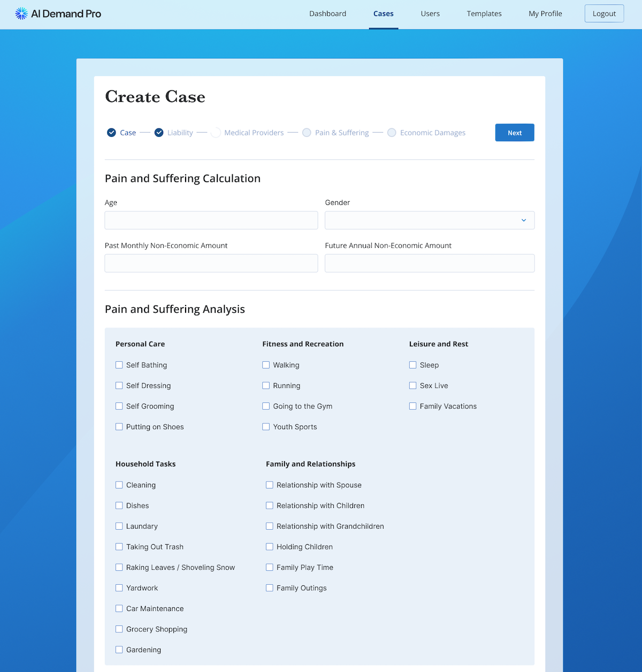The height and width of the screenshot is (672, 642).
Task: Click the Liability step checkmark icon
Action: point(159,133)
